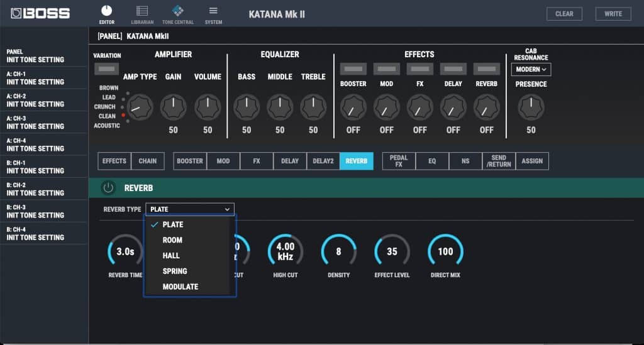Select the active Reverb tab

pos(357,162)
